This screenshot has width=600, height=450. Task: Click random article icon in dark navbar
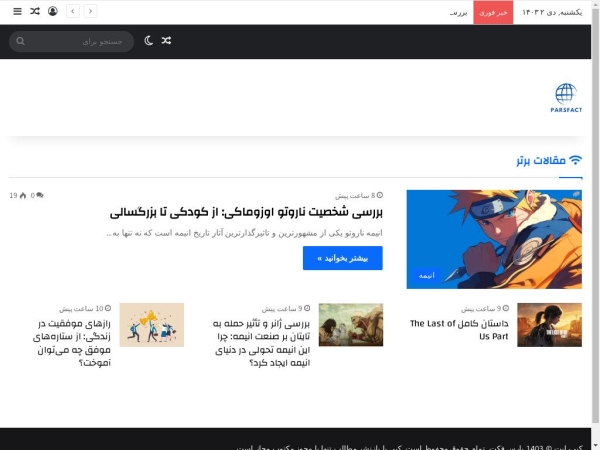coord(166,40)
